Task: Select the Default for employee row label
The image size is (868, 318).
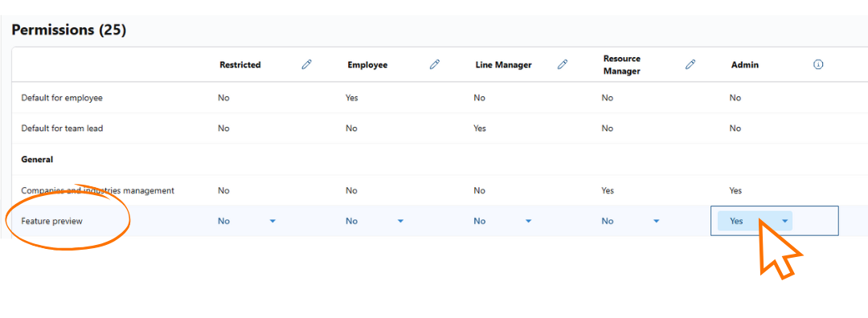Action: tap(62, 98)
